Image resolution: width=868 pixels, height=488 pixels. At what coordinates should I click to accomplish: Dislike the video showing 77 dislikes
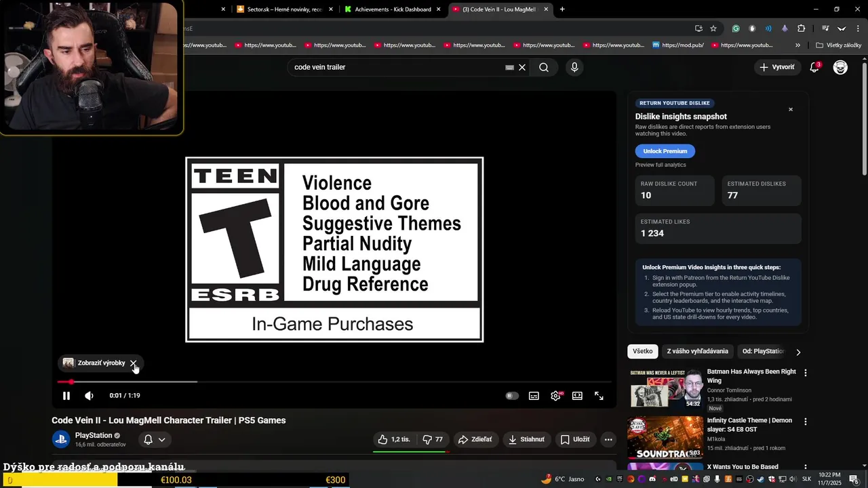(432, 439)
